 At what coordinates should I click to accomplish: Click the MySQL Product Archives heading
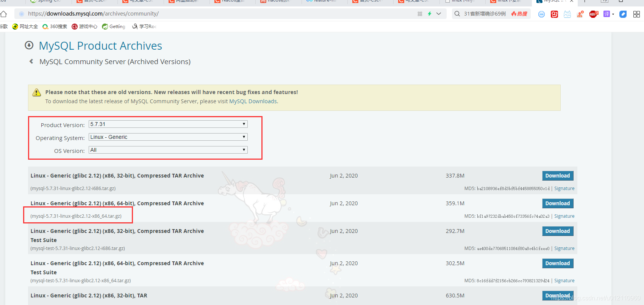click(x=100, y=46)
